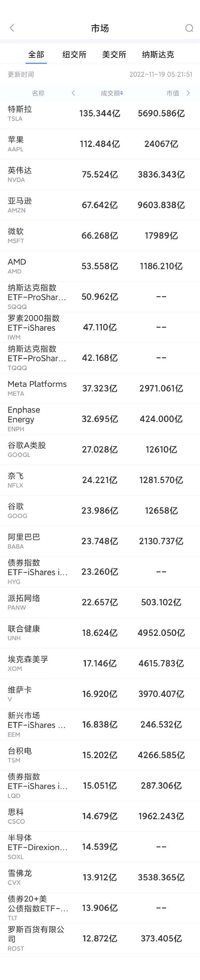Open the Meta Platforms row
Viewport: 200px width, 980px height.
(x=100, y=388)
